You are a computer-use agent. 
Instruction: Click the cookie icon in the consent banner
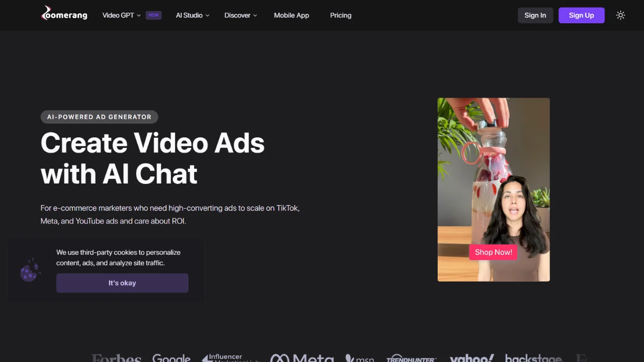[30, 271]
